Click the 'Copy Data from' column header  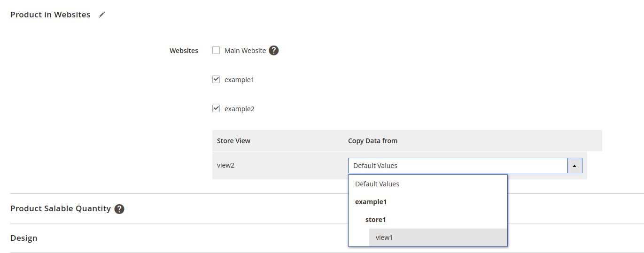[x=372, y=141]
